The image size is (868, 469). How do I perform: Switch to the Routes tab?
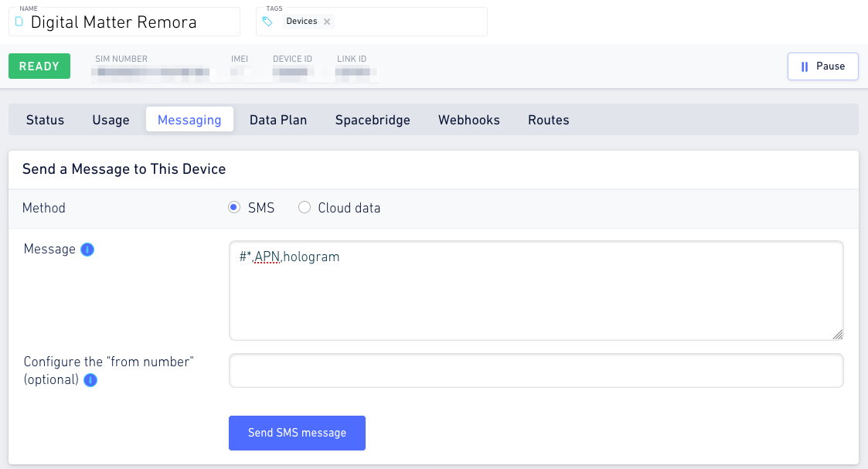[549, 120]
